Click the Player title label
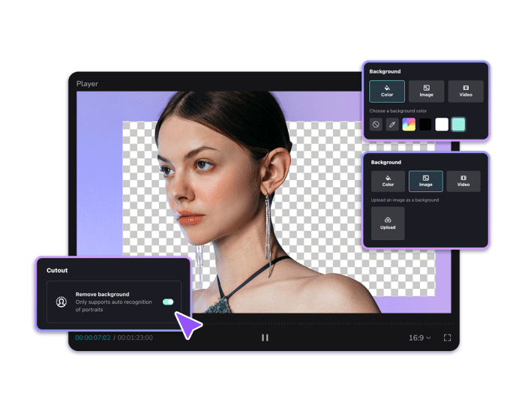The image size is (525, 420). pyautogui.click(x=87, y=84)
